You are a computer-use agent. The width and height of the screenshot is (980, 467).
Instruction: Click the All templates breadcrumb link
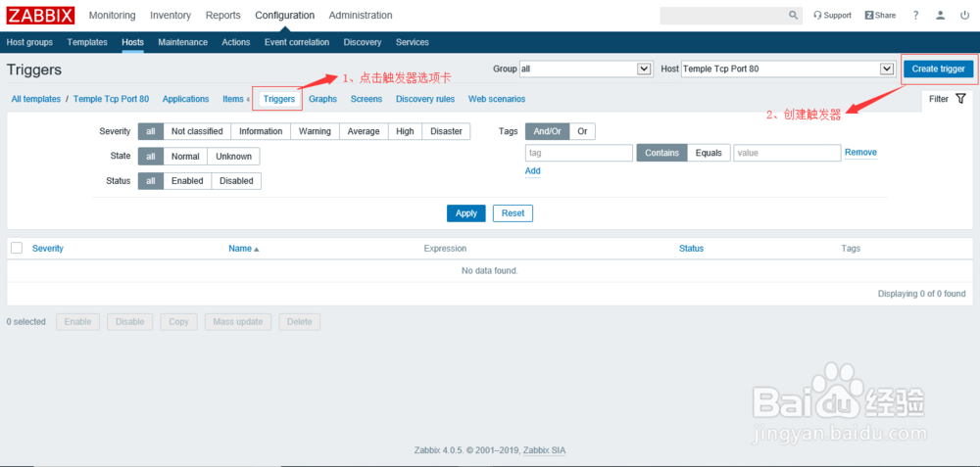[x=36, y=99]
